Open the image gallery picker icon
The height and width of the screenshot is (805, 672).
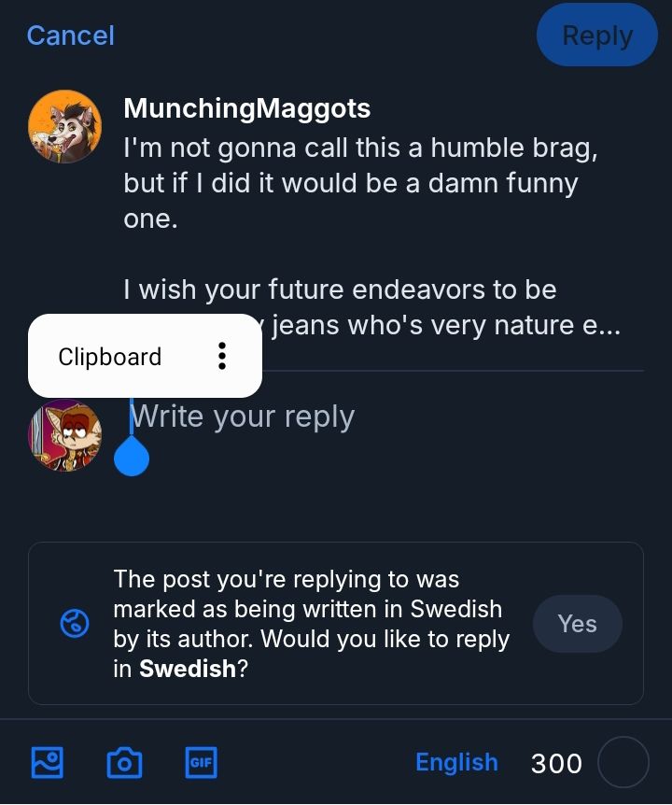click(47, 763)
